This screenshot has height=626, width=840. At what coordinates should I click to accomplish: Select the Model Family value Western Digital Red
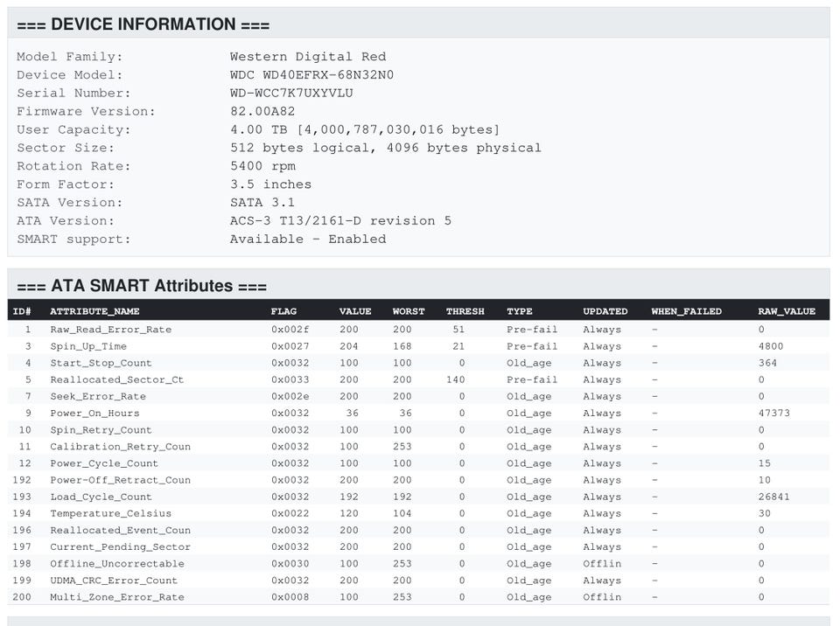pyautogui.click(x=308, y=57)
